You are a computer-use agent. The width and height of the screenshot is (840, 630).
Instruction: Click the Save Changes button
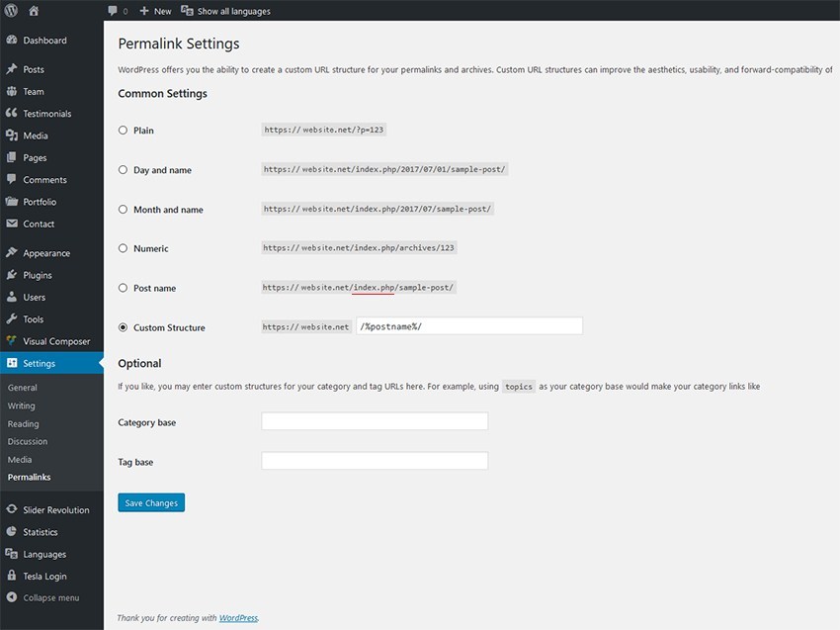(151, 502)
